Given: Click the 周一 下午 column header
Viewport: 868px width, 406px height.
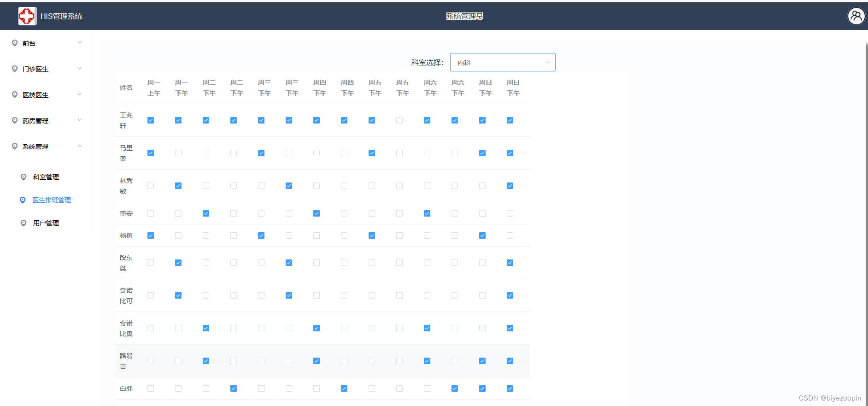Looking at the screenshot, I should [182, 88].
